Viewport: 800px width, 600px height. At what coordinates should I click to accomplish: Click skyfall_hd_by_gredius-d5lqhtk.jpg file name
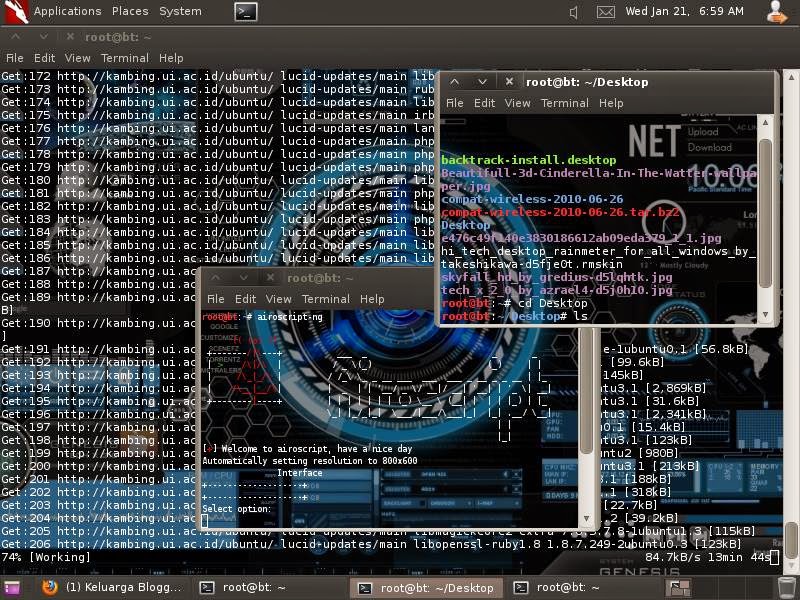(557, 278)
